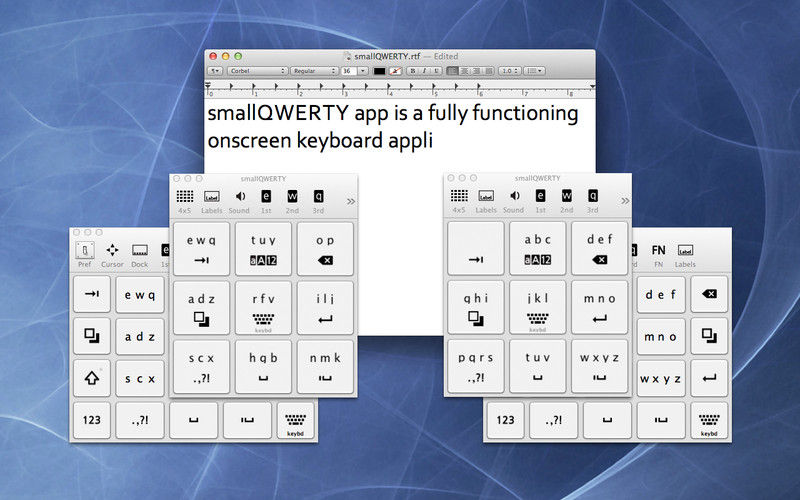This screenshot has width=800, height=500.
Task: Tap the 'p q r s' punctuation key
Action: pos(476,366)
